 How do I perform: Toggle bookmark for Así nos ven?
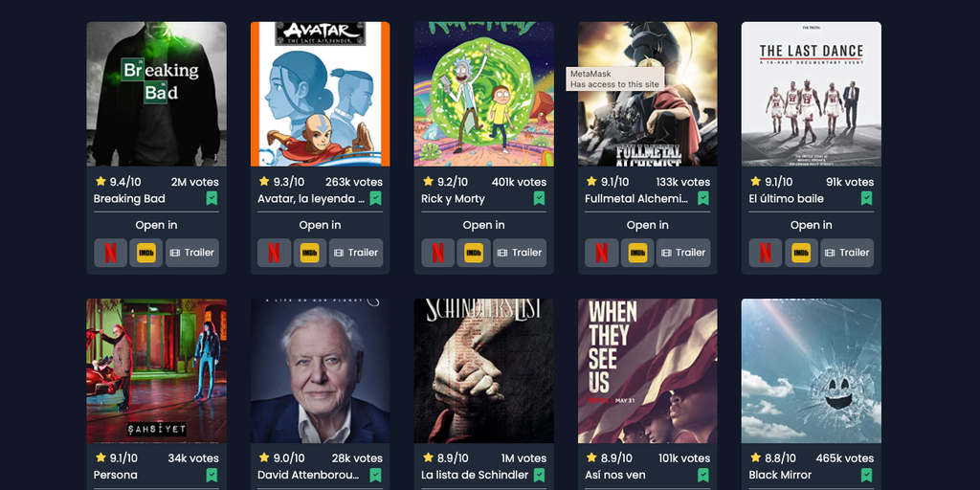point(702,475)
